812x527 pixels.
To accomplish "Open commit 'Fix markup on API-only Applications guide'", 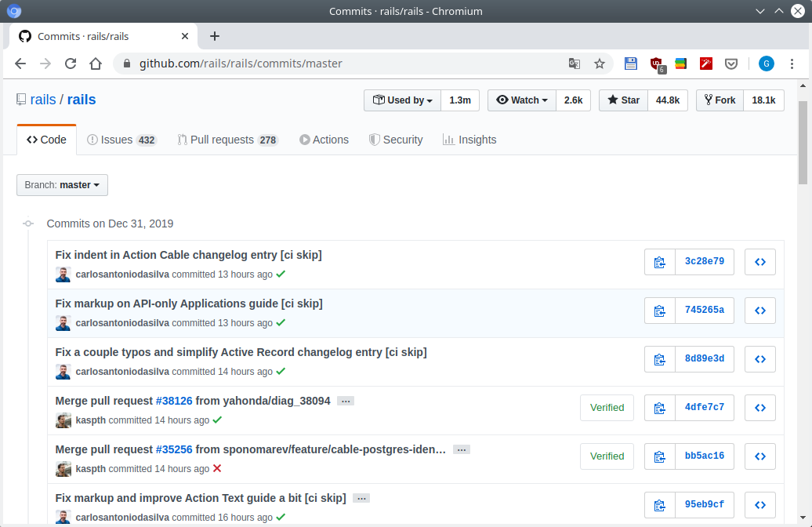I will tap(189, 303).
